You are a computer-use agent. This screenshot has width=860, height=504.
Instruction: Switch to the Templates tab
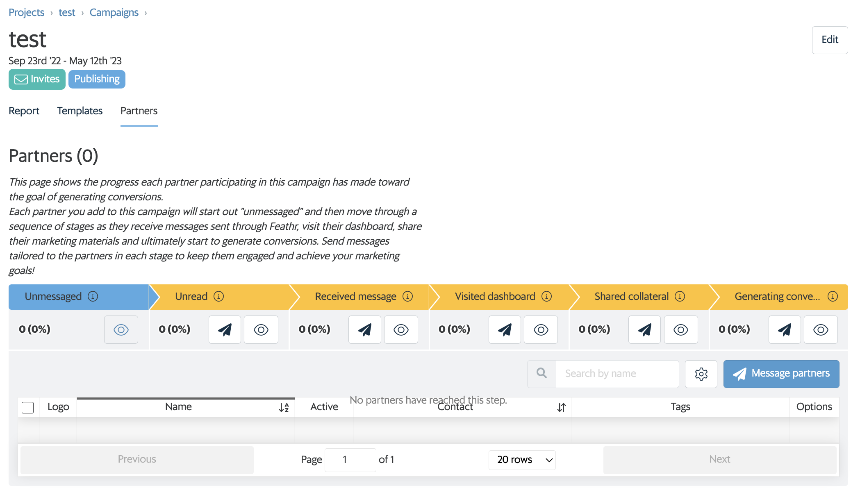(x=80, y=111)
